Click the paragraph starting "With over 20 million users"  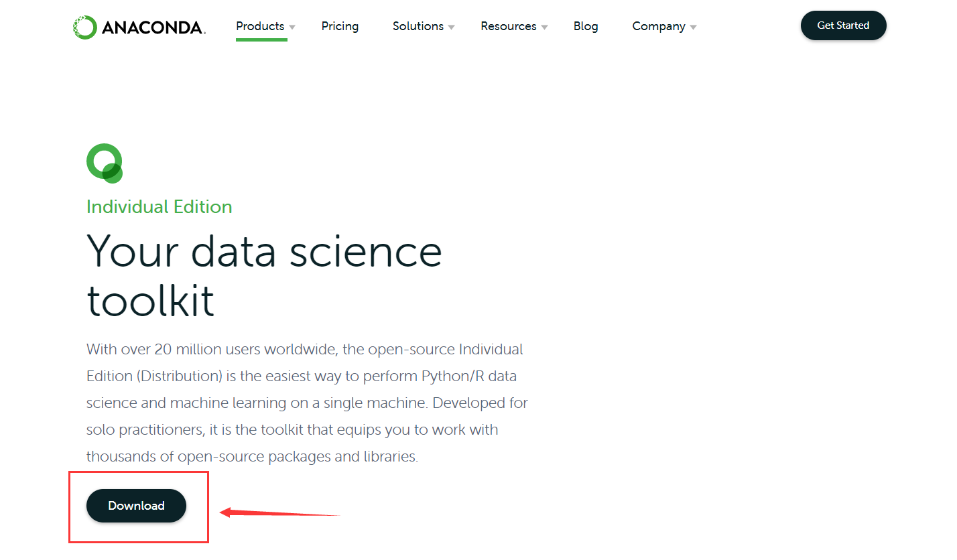click(x=307, y=403)
